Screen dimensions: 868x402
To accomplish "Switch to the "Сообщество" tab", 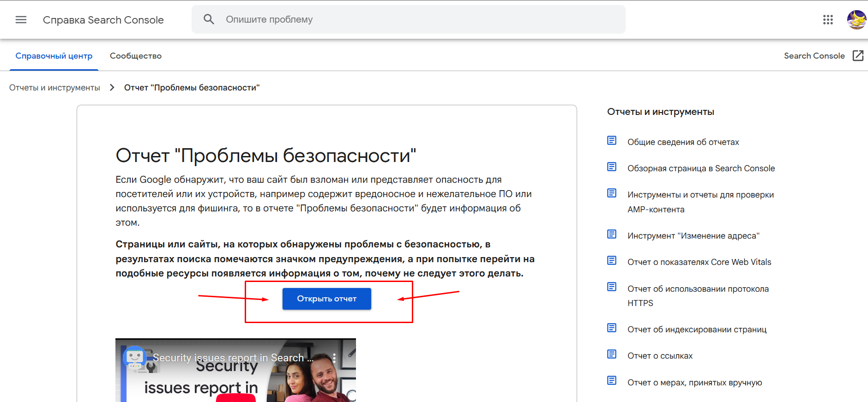I will (x=136, y=56).
